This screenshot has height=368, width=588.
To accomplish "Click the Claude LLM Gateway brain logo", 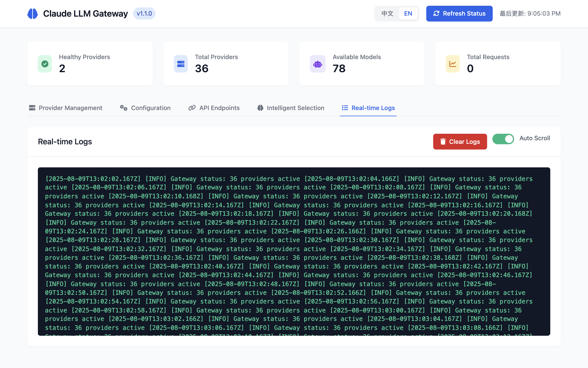I will pos(32,14).
